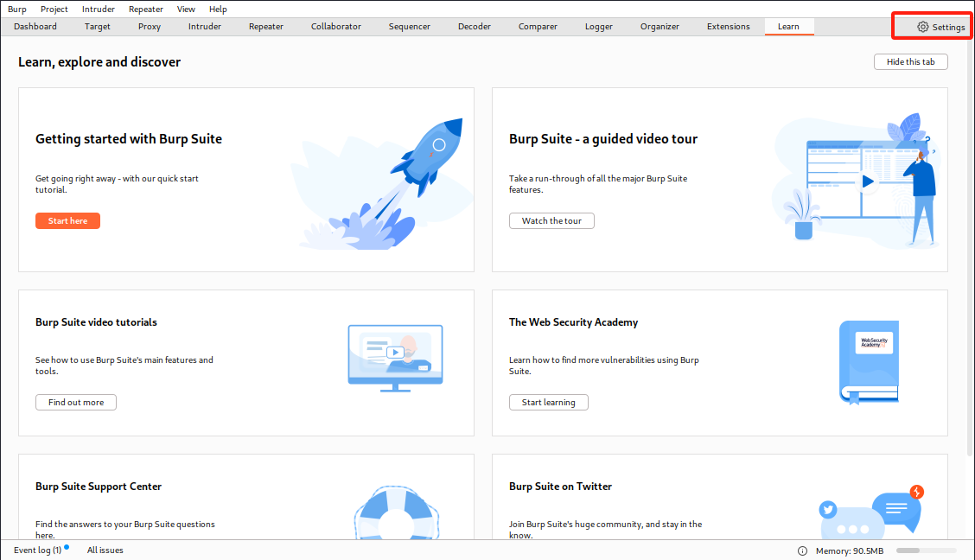Click the Web Security Academy book illustration
The height and width of the screenshot is (560, 975).
(869, 362)
